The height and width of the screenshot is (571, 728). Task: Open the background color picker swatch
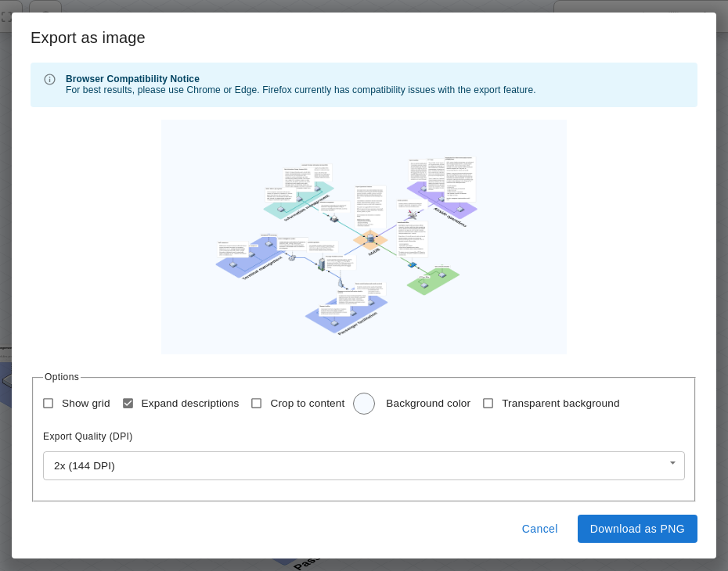[364, 404]
